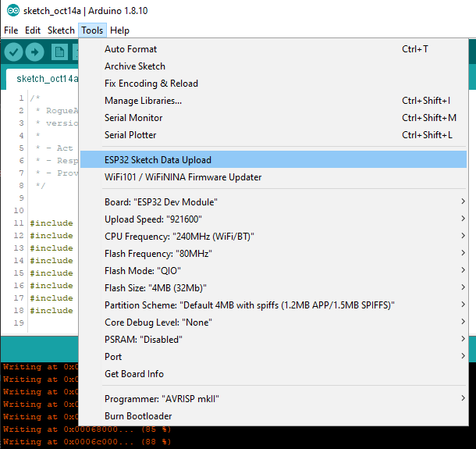Select Auto Format from Tools menu
The width and height of the screenshot is (476, 449).
[273, 49]
